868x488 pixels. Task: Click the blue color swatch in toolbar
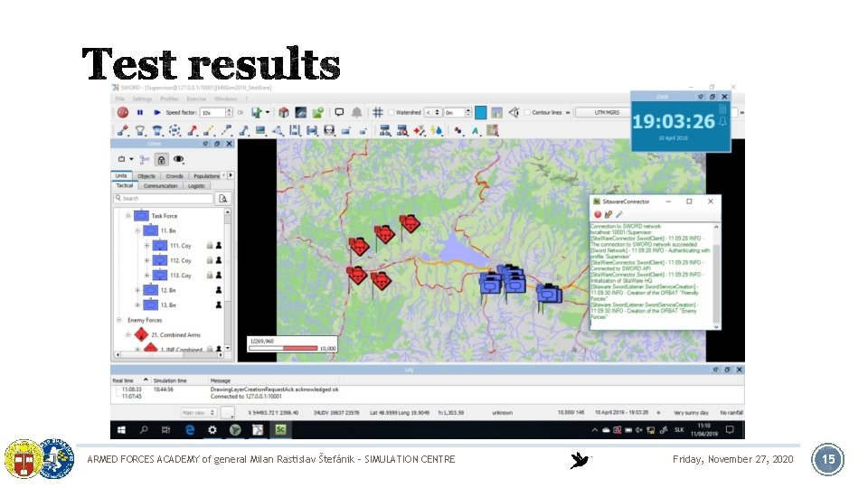click(480, 112)
